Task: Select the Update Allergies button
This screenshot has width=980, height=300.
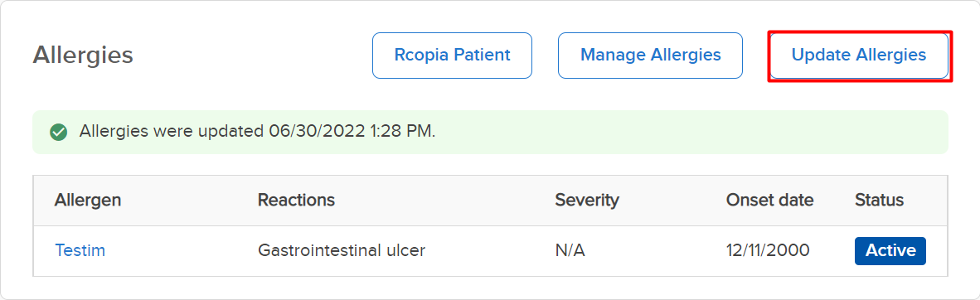Action: pyautogui.click(x=859, y=56)
